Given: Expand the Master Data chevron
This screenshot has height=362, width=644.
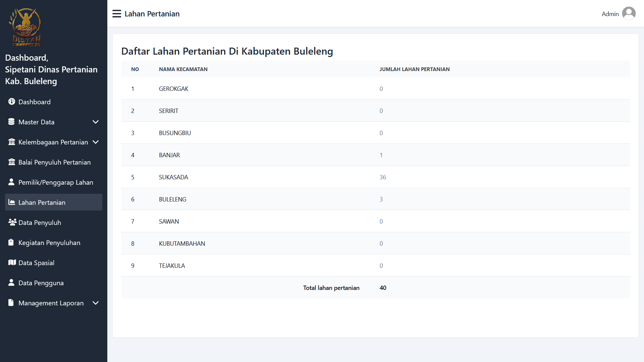Looking at the screenshot, I should click(x=96, y=122).
